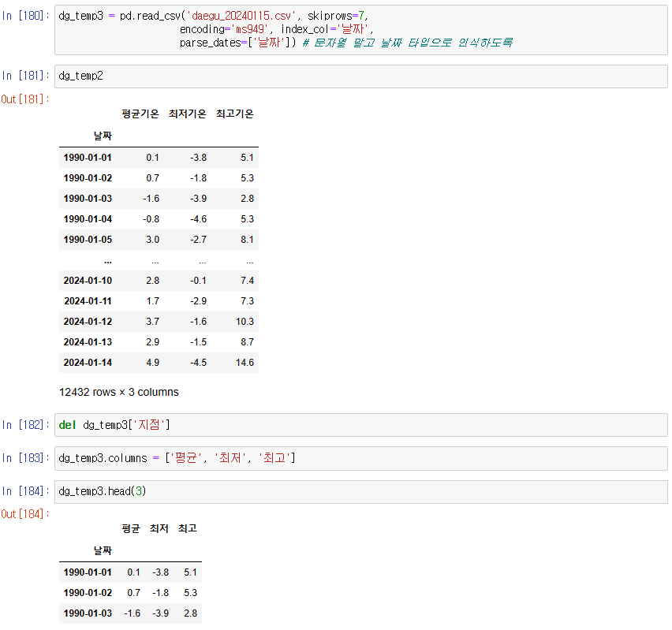
Task: Click row label 2024-01-12
Action: pyautogui.click(x=88, y=322)
